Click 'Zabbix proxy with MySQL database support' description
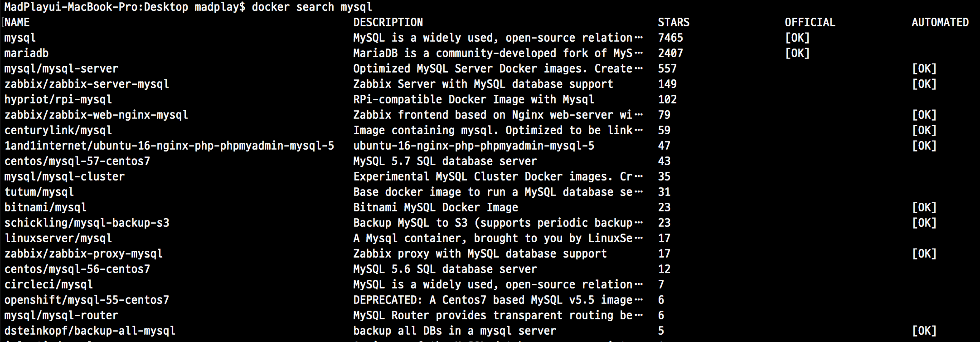Screen dimensions: 980x342 tap(480, 254)
